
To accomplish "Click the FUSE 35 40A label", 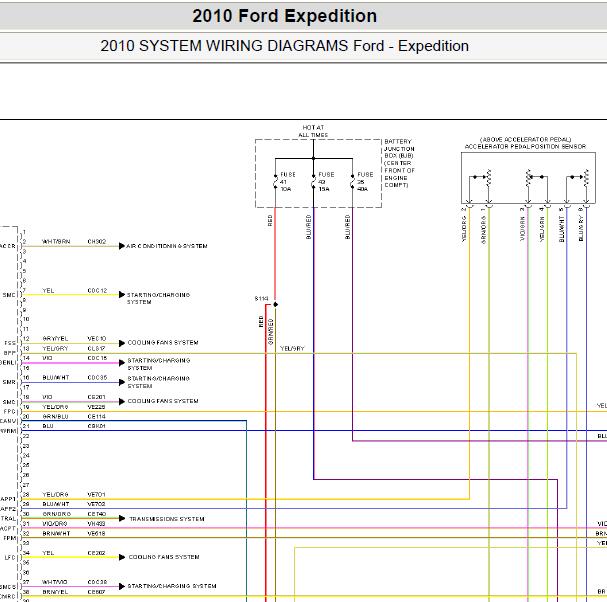I will [365, 182].
